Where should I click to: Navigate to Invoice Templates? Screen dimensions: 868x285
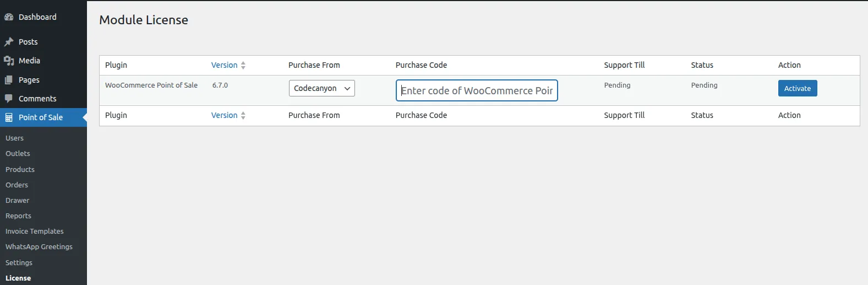coord(34,232)
